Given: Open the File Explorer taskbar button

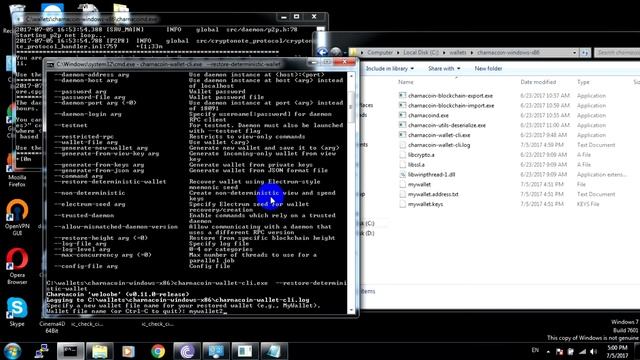Looking at the screenshot, I should [100, 351].
